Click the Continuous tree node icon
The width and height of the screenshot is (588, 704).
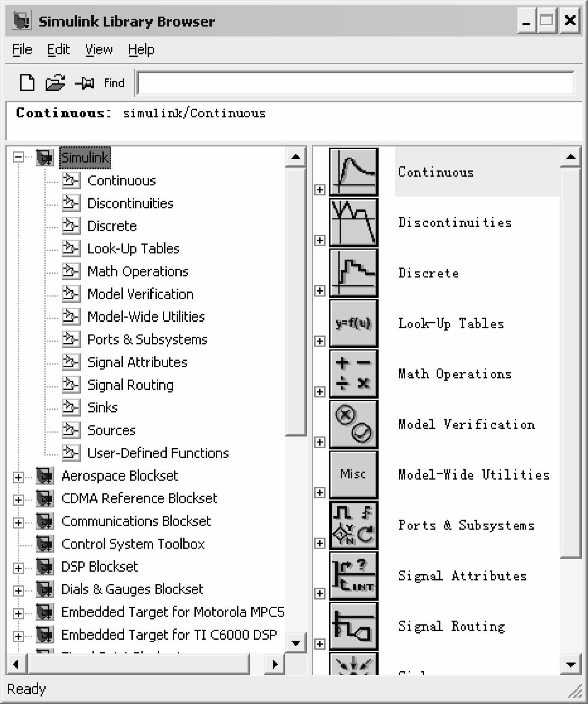(71, 180)
